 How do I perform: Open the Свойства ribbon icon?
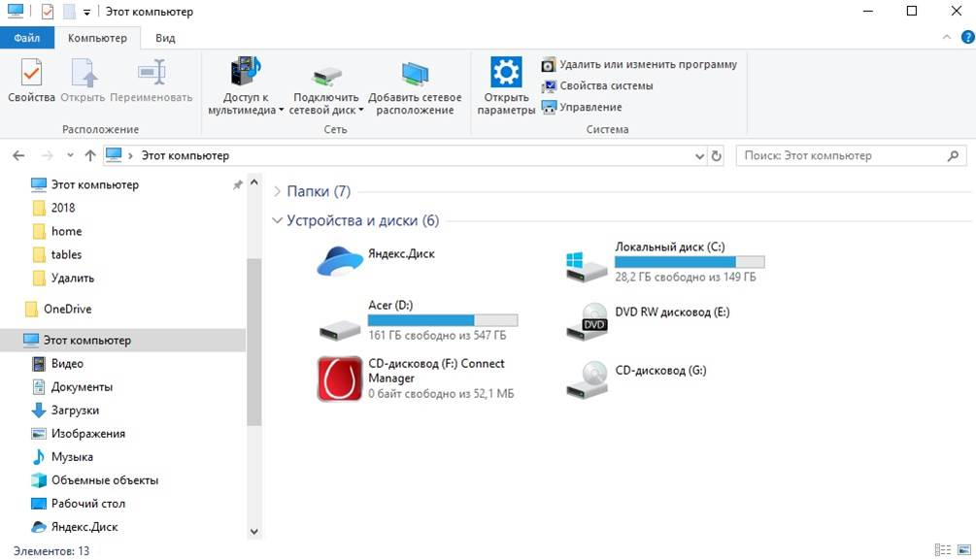pos(31,74)
